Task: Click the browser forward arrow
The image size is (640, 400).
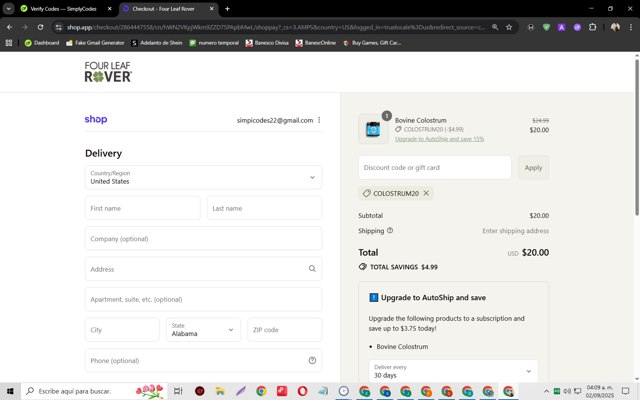Action: pyautogui.click(x=25, y=27)
